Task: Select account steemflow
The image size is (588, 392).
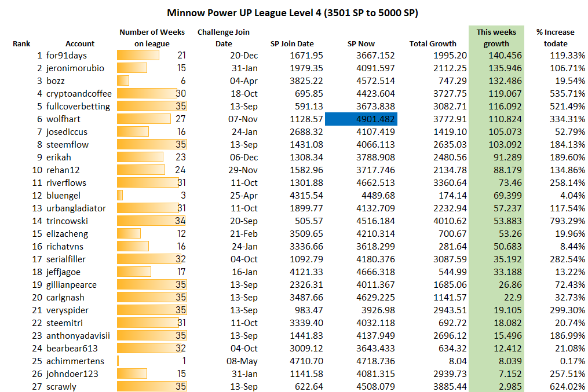Action: [x=67, y=145]
